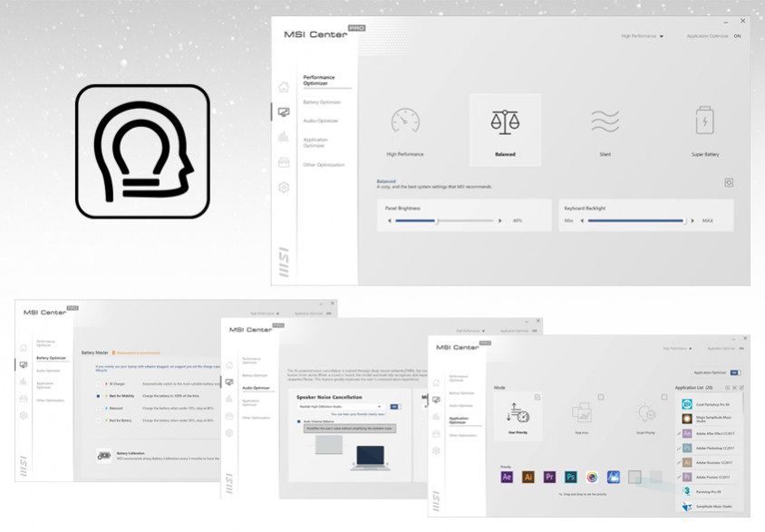This screenshot has width=765, height=532.
Task: Click the "You can hear your friends clearly now" link
Action: (358, 414)
